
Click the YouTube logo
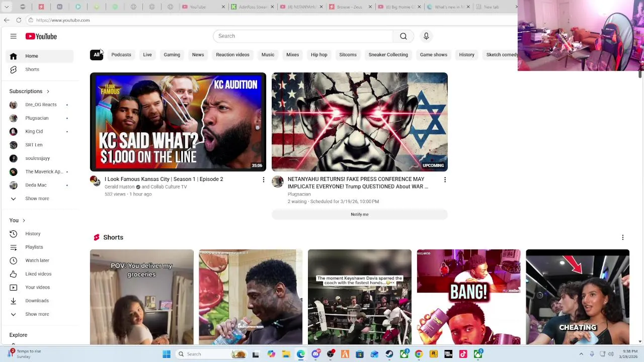pos(41,36)
